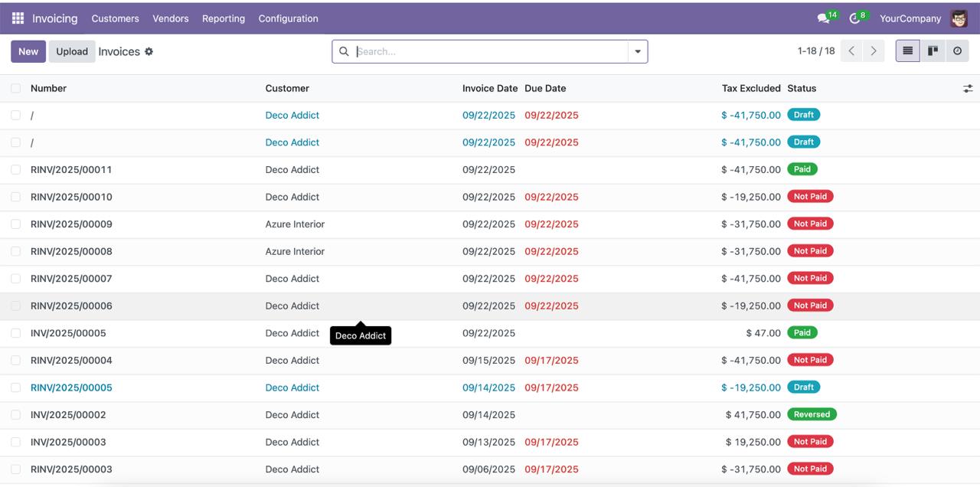
Task: Click the user avatar picture
Action: tap(959, 18)
